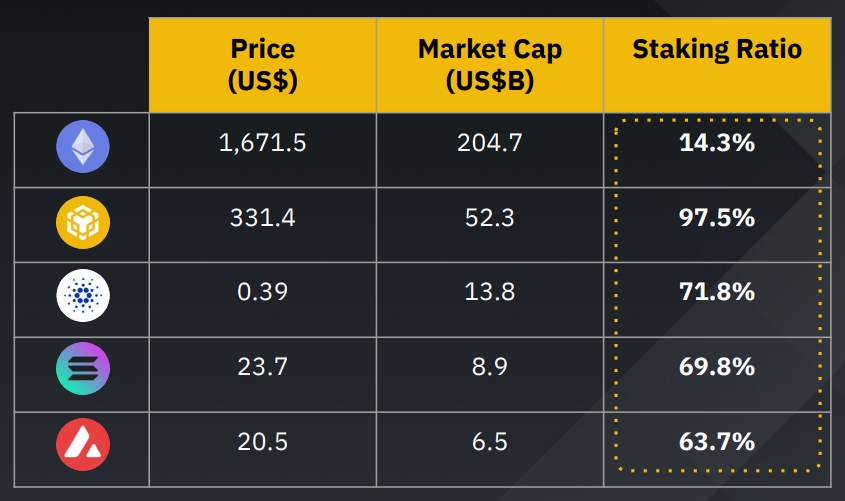Click the 13.8 market cap cell
The width and height of the screenshot is (845, 501).
490,292
